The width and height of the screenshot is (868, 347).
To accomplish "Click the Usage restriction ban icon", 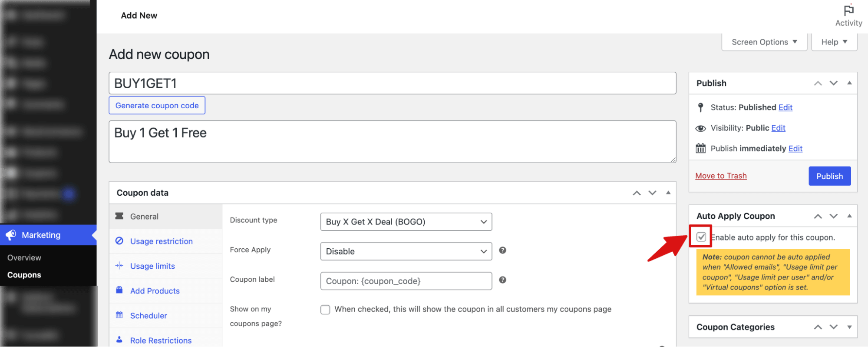I will click(119, 241).
